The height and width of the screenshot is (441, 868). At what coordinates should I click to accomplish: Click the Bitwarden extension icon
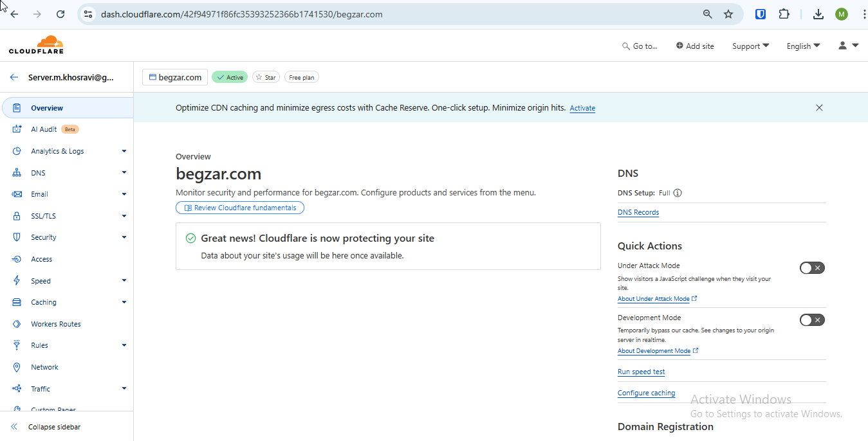coord(761,14)
